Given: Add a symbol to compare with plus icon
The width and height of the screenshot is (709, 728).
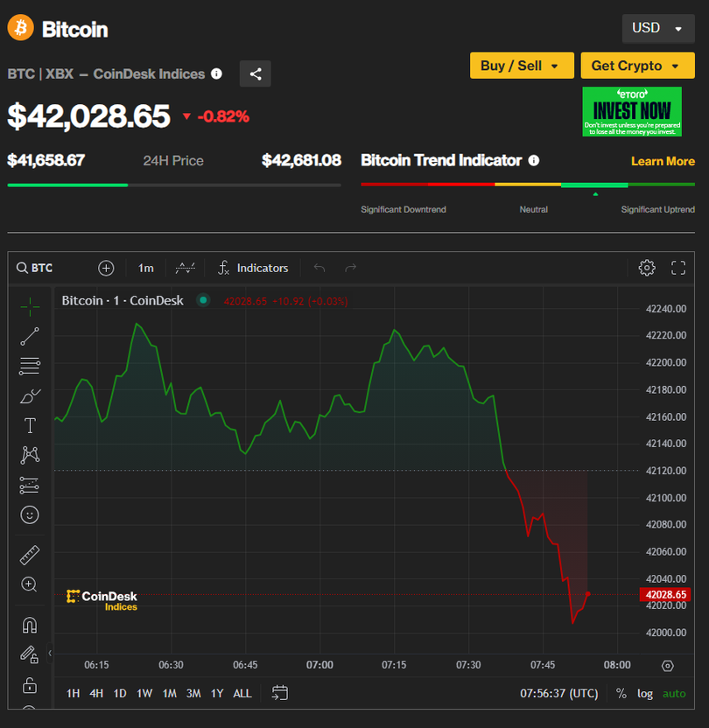Looking at the screenshot, I should (106, 268).
